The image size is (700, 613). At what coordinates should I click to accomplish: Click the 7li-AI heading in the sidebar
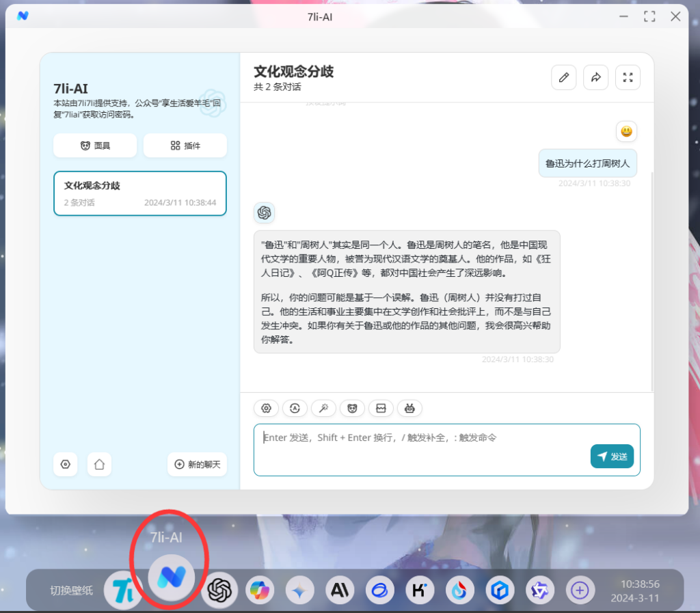tap(70, 88)
